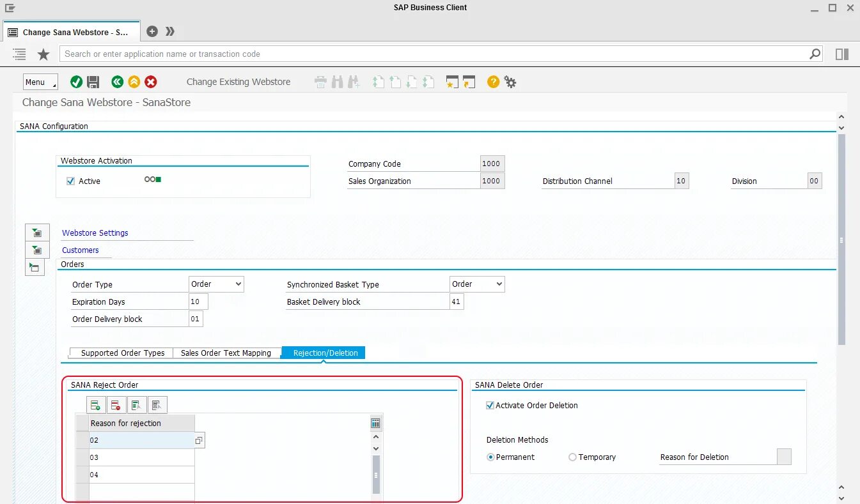Open customize layout with the gear icon

click(x=510, y=82)
